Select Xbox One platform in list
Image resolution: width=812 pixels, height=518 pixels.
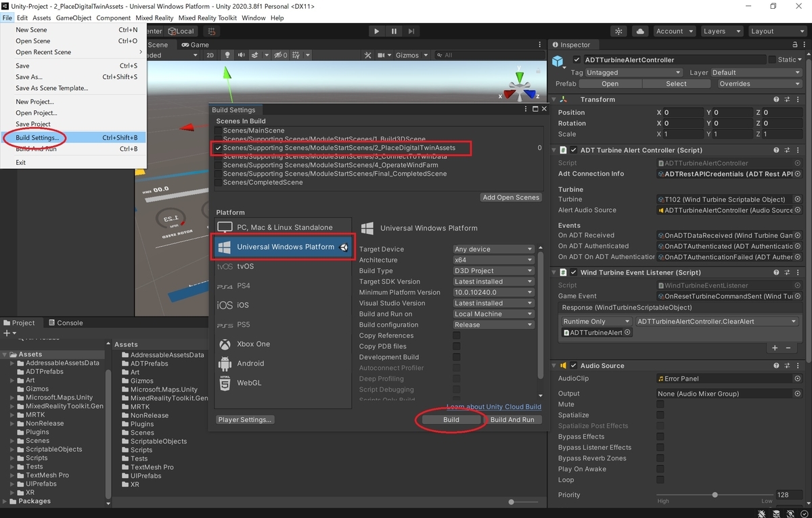284,344
